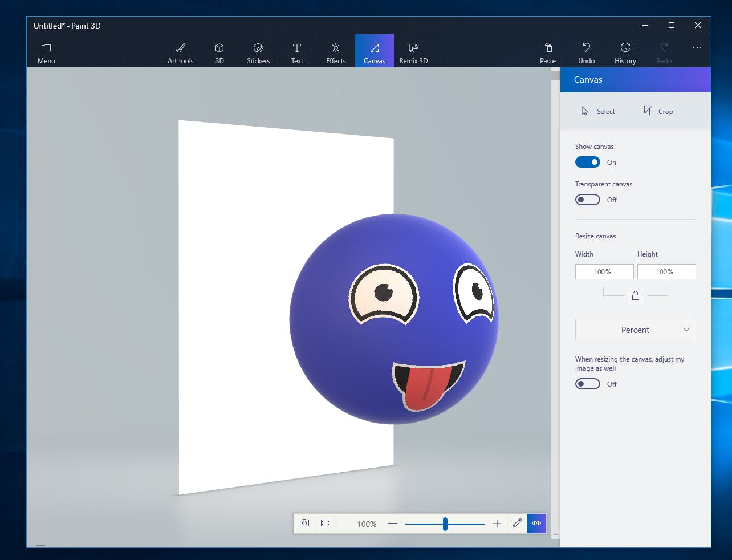The width and height of the screenshot is (732, 560).
Task: Select the Text tool
Action: pyautogui.click(x=297, y=52)
